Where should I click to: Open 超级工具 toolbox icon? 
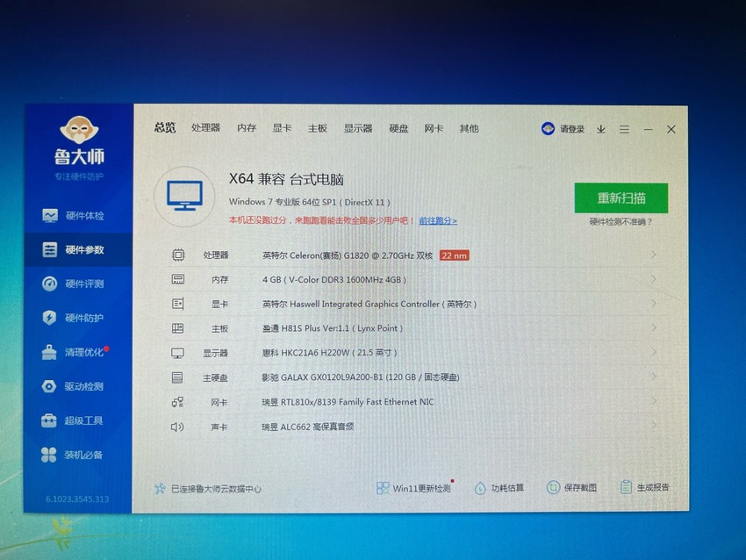pyautogui.click(x=49, y=420)
